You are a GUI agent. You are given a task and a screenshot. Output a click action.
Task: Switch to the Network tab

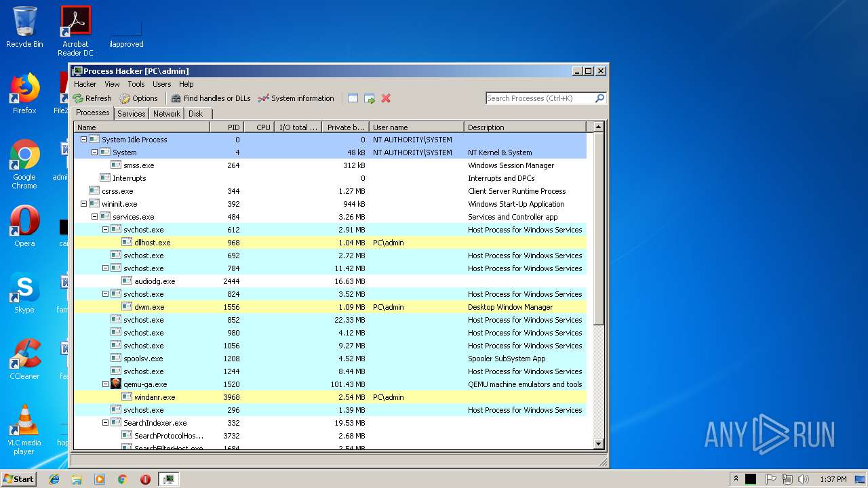[x=166, y=114]
